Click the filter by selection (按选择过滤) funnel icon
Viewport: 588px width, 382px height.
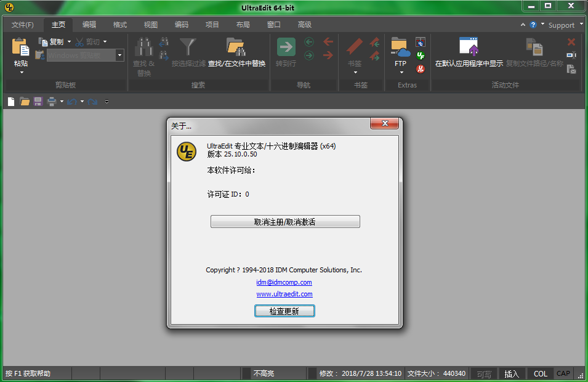[x=188, y=47]
